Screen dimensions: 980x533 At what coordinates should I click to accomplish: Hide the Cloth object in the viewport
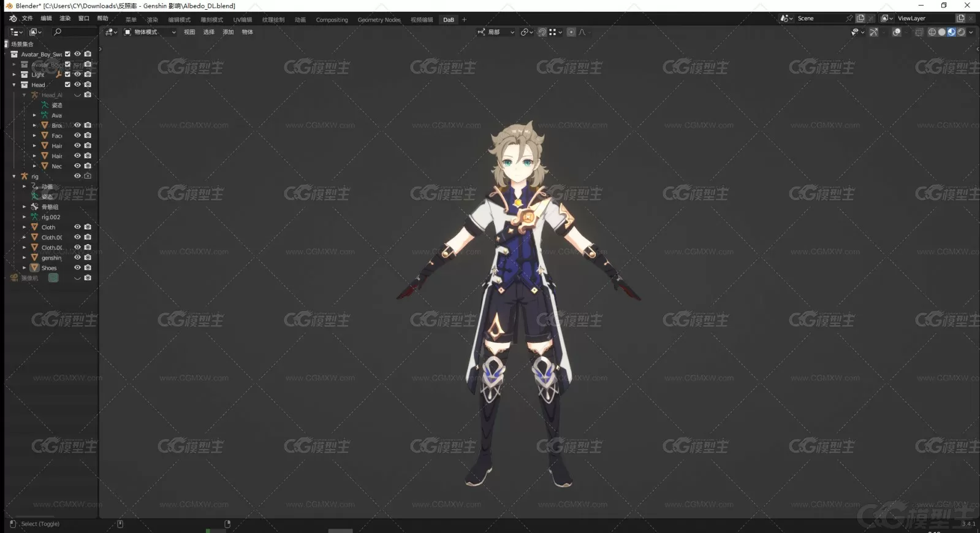point(77,227)
